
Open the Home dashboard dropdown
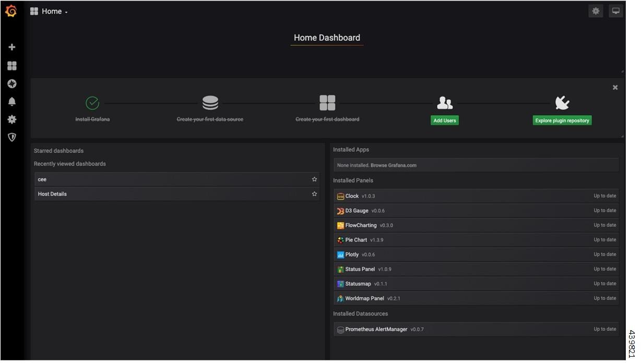coord(49,11)
